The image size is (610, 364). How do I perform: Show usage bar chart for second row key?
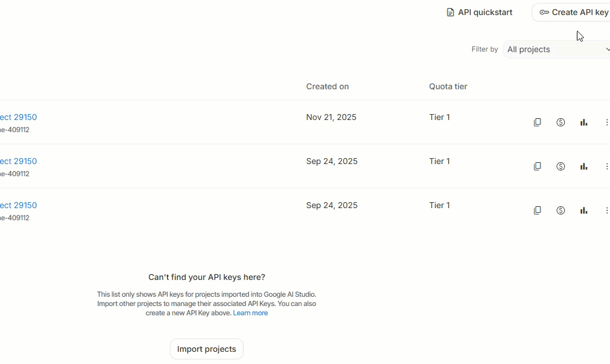coord(583,166)
